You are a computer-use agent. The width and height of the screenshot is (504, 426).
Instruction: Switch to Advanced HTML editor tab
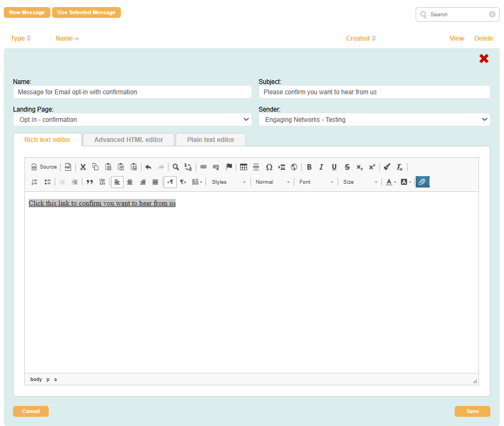tap(128, 140)
